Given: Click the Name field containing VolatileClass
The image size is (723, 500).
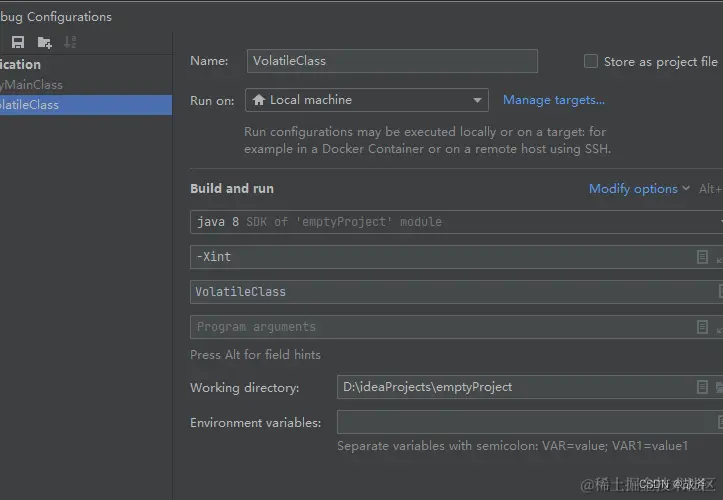Looking at the screenshot, I should pos(392,61).
